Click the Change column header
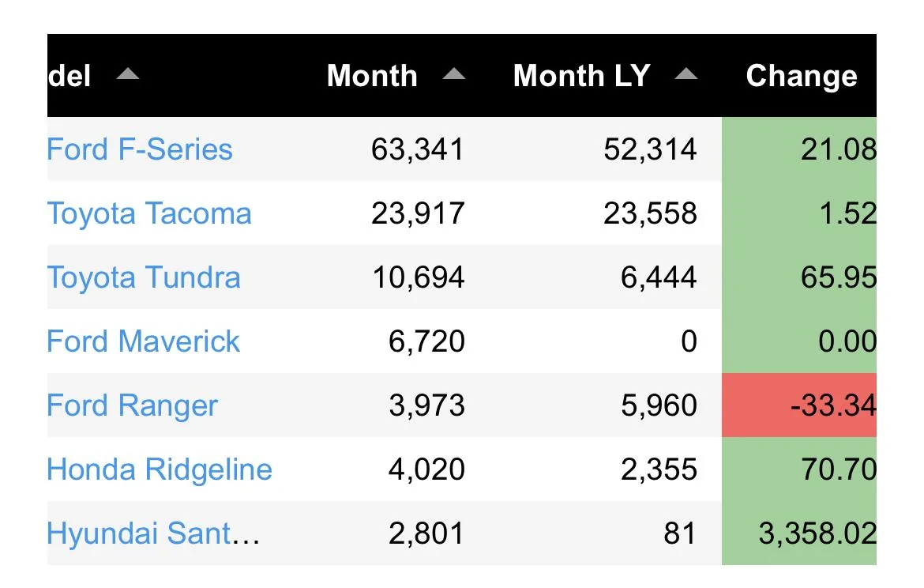Screen dimensions: 924x588 802,76
